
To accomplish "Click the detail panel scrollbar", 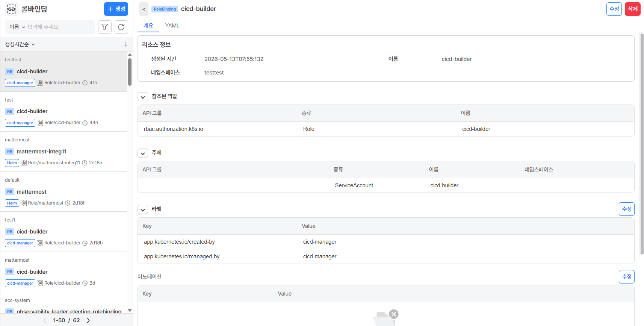I will click(x=642, y=143).
